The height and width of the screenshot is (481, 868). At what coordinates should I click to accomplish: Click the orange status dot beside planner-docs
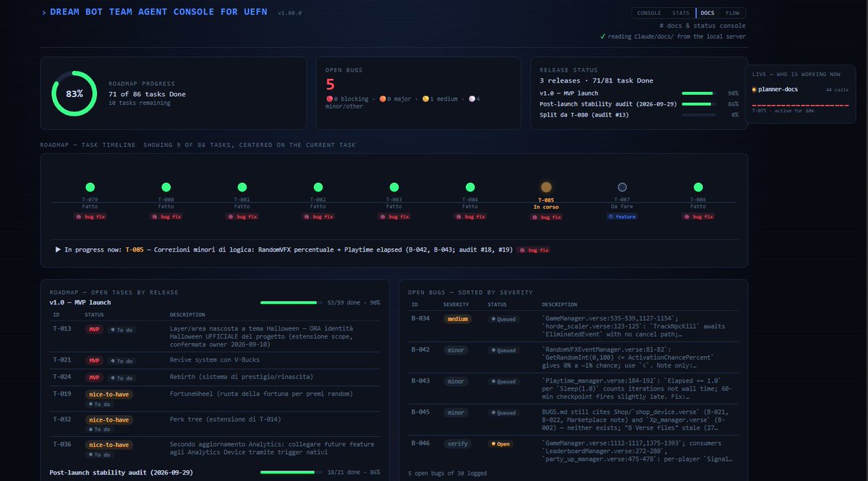pos(754,90)
